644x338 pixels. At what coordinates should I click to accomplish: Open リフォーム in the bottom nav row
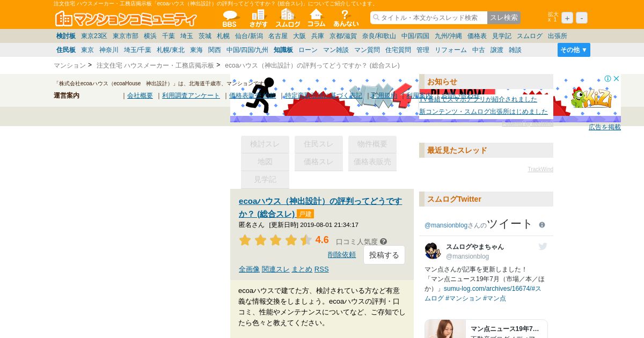[451, 50]
